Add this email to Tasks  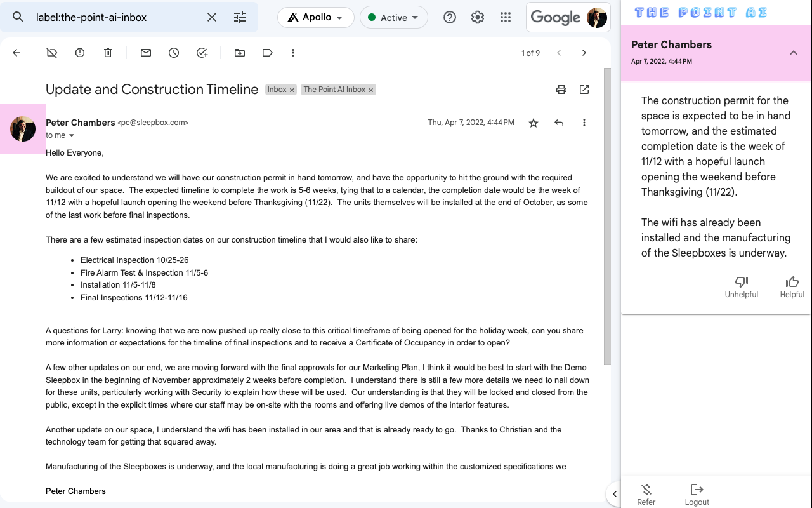(x=202, y=53)
